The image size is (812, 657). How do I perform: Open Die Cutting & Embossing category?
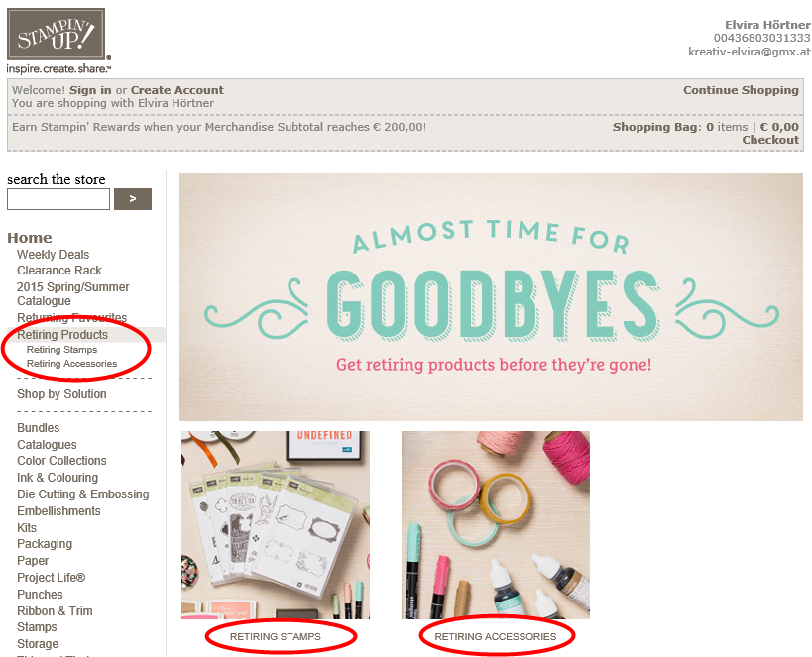tap(83, 494)
